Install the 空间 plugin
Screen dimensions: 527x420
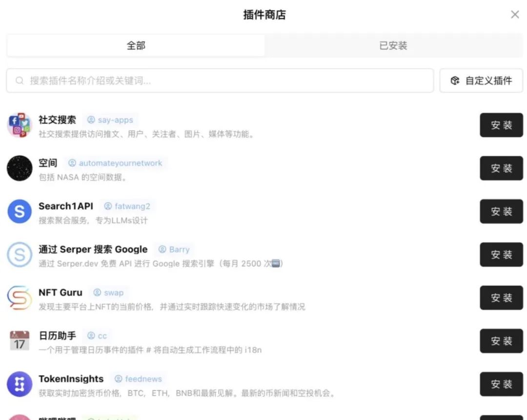tap(501, 168)
